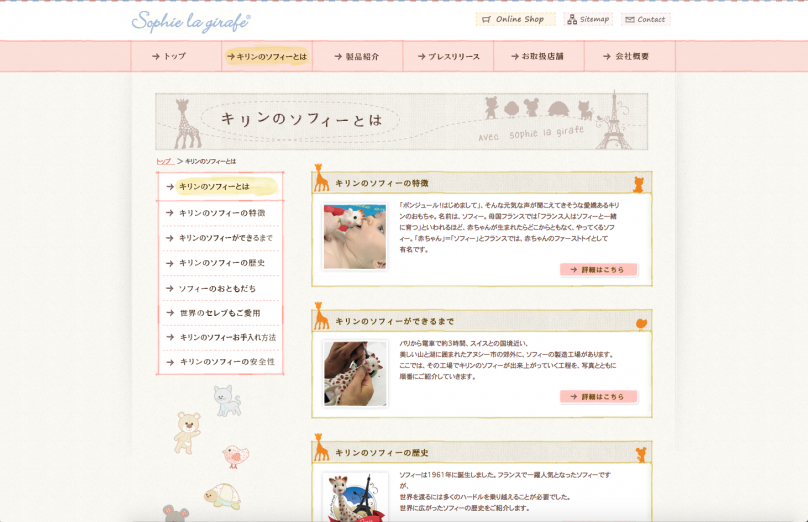This screenshot has width=808, height=522.
Task: Select sidebar item キリンのソフィーとは
Action: tap(221, 187)
